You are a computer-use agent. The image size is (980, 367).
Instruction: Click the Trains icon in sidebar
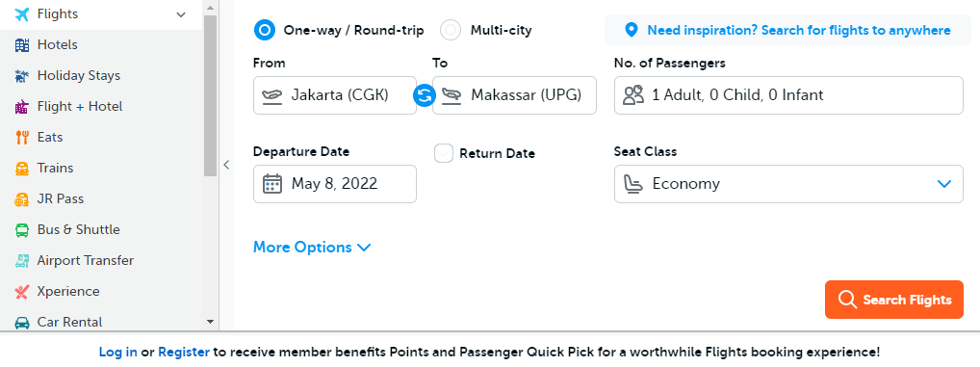point(22,169)
